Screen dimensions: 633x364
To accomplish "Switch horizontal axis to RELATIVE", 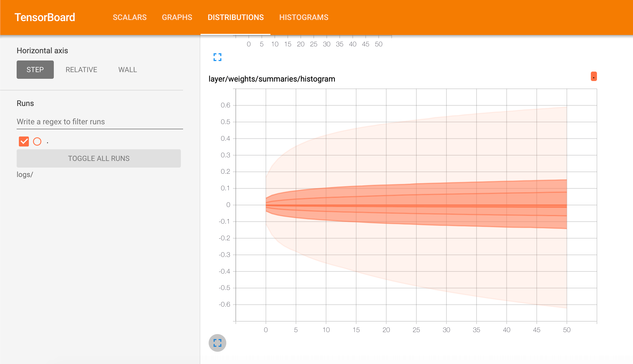I will pos(81,70).
